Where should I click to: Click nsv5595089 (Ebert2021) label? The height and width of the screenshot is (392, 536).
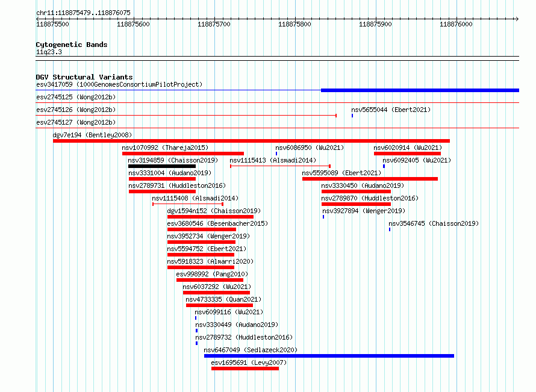click(341, 173)
